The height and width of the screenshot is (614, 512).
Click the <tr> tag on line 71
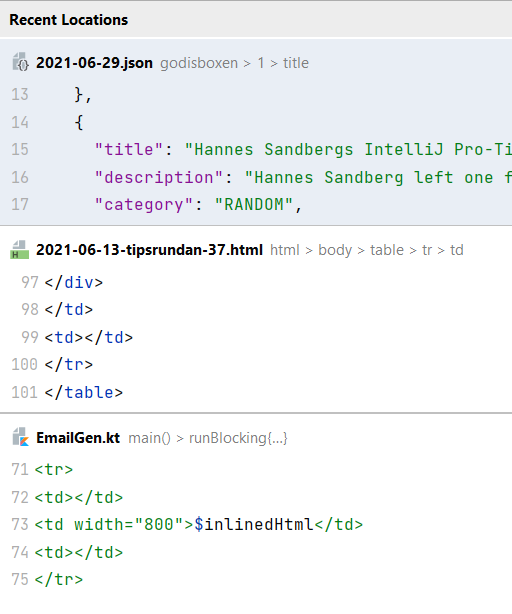point(54,470)
